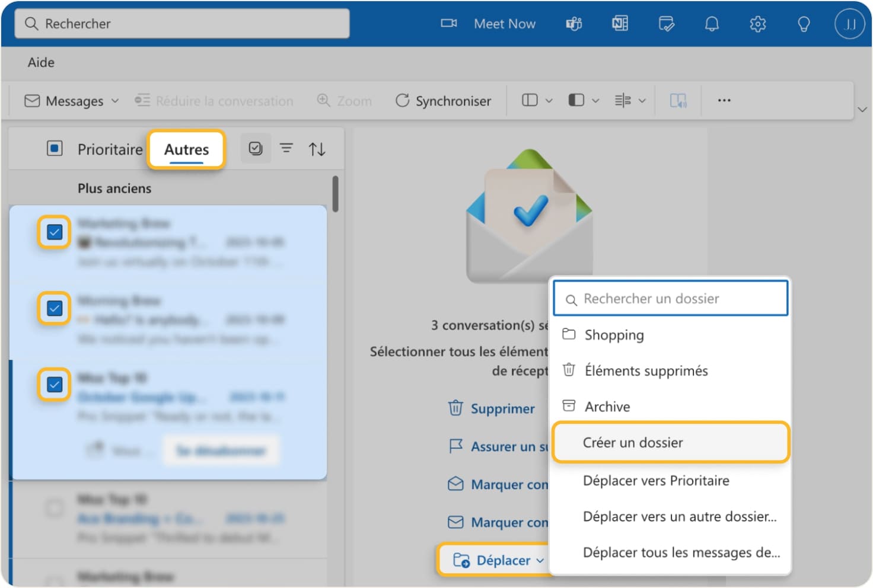Image resolution: width=873 pixels, height=588 pixels.
Task: Select Déplacer vers Prioritaire
Action: [671, 481]
